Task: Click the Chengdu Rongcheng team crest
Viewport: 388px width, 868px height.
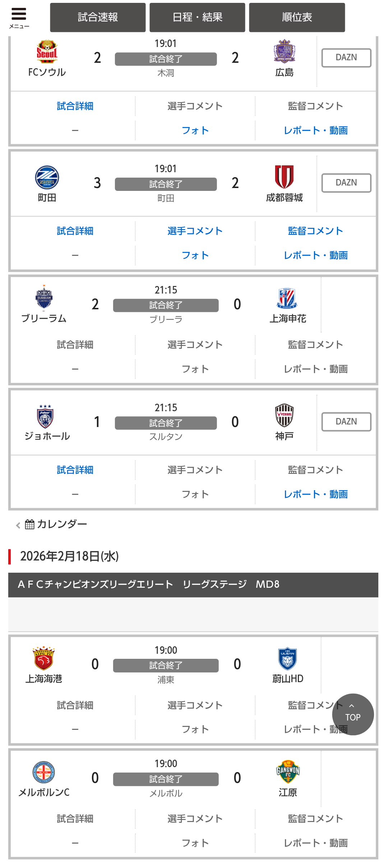Action: pos(284,177)
